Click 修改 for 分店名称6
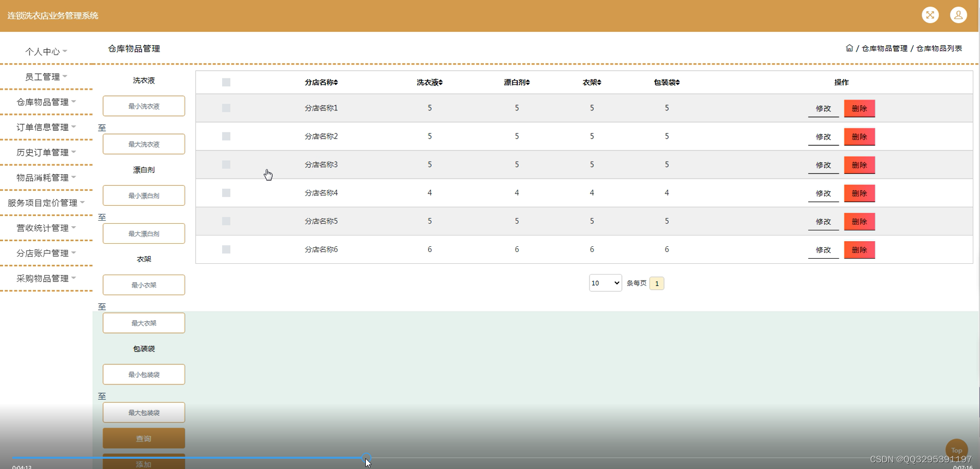This screenshot has width=980, height=469. (823, 249)
